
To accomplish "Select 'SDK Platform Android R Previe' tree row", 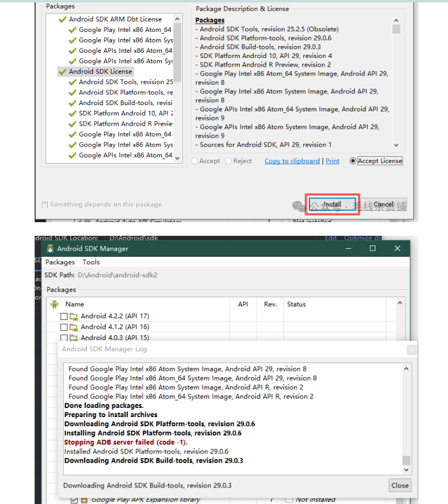I will [x=125, y=124].
